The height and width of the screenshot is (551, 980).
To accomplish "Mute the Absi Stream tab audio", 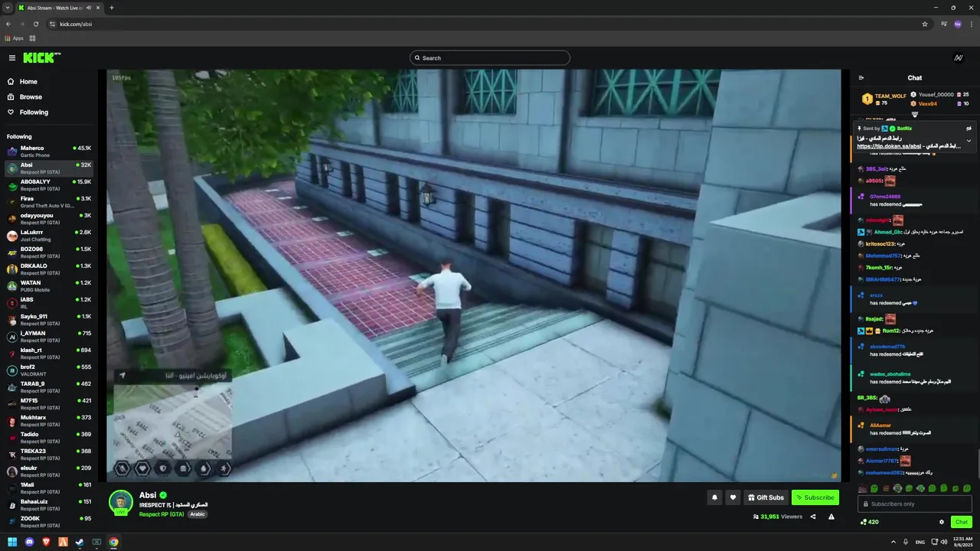I will click(x=89, y=8).
